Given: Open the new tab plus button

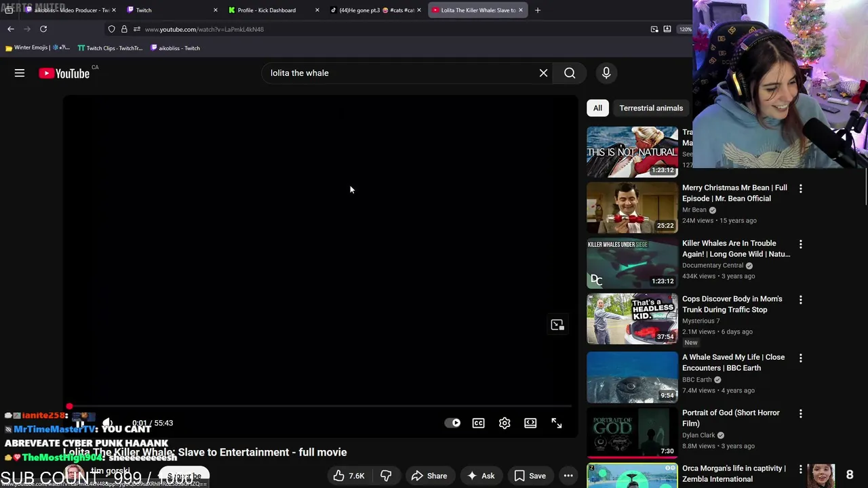Looking at the screenshot, I should pyautogui.click(x=538, y=10).
